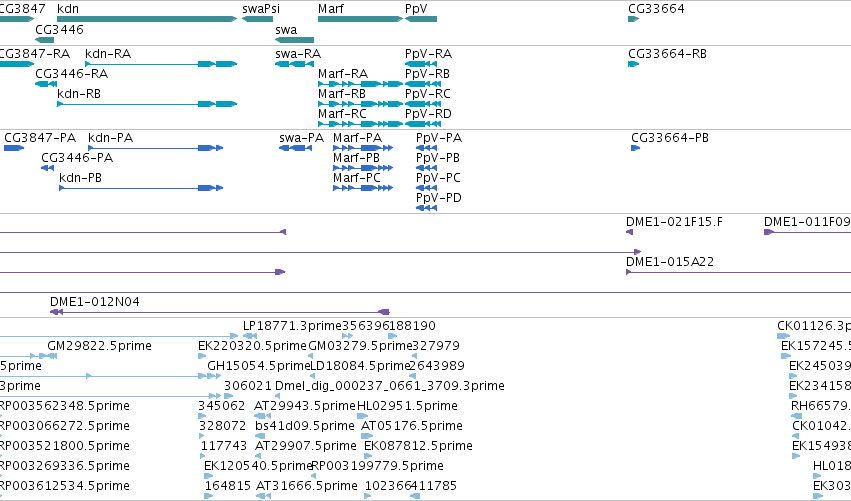Click the CG33664 gene label
The height and width of the screenshot is (501, 851).
(x=656, y=9)
